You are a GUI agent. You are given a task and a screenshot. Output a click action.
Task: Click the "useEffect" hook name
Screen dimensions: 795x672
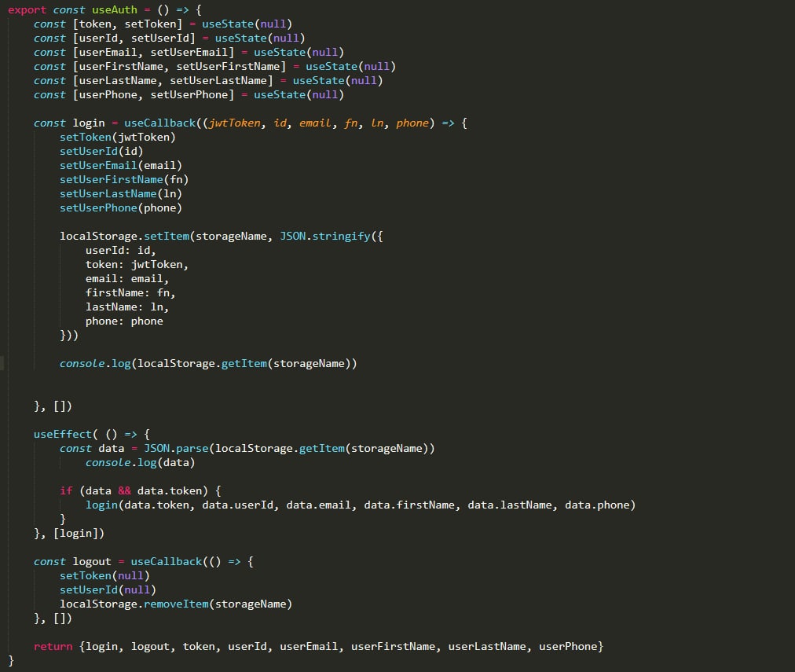(x=62, y=435)
